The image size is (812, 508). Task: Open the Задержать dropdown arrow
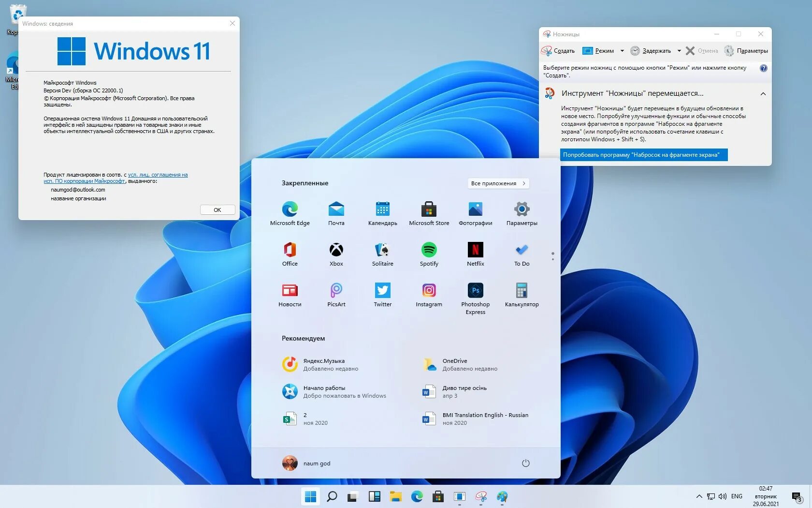pyautogui.click(x=679, y=51)
